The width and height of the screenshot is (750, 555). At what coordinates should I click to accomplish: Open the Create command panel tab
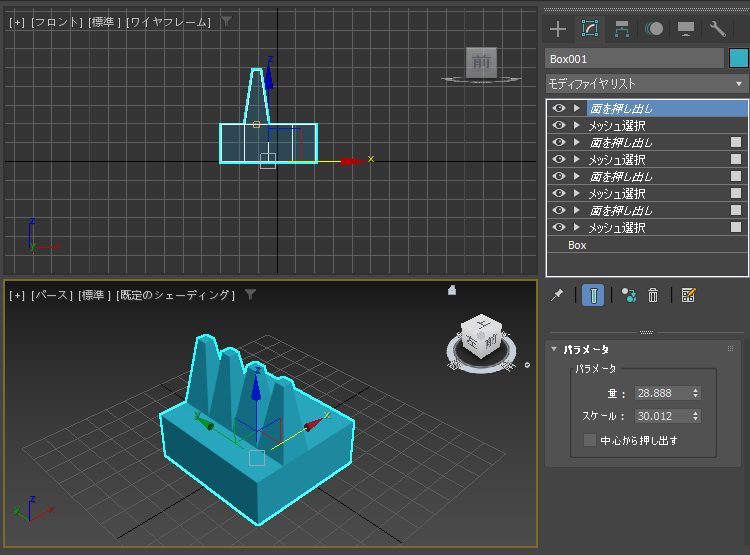558,29
